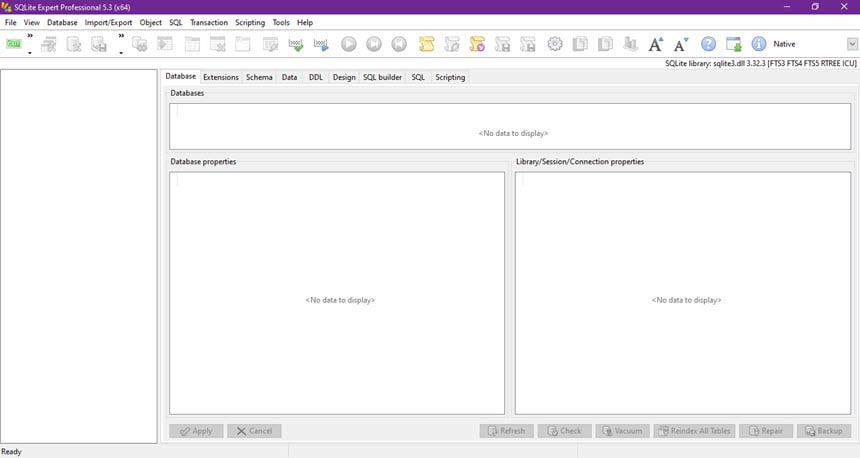This screenshot has height=458, width=860.
Task: Switch to the Design tab
Action: [x=344, y=77]
